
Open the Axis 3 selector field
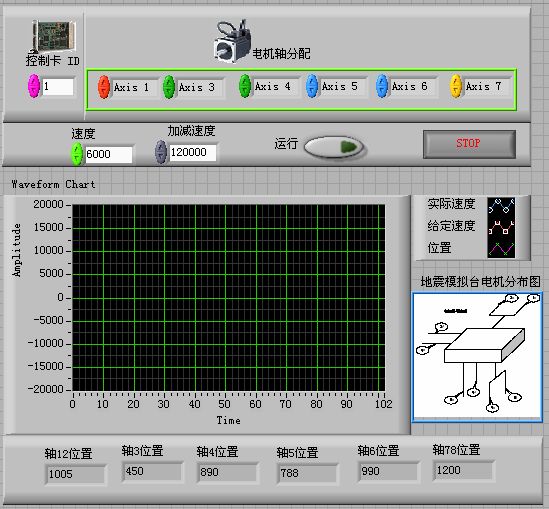point(200,87)
